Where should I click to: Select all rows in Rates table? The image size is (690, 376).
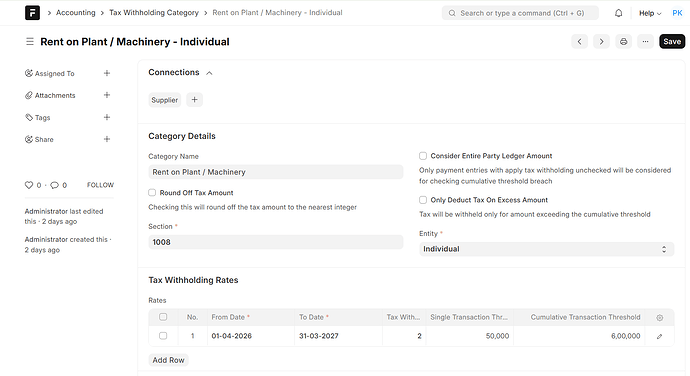[x=163, y=317]
